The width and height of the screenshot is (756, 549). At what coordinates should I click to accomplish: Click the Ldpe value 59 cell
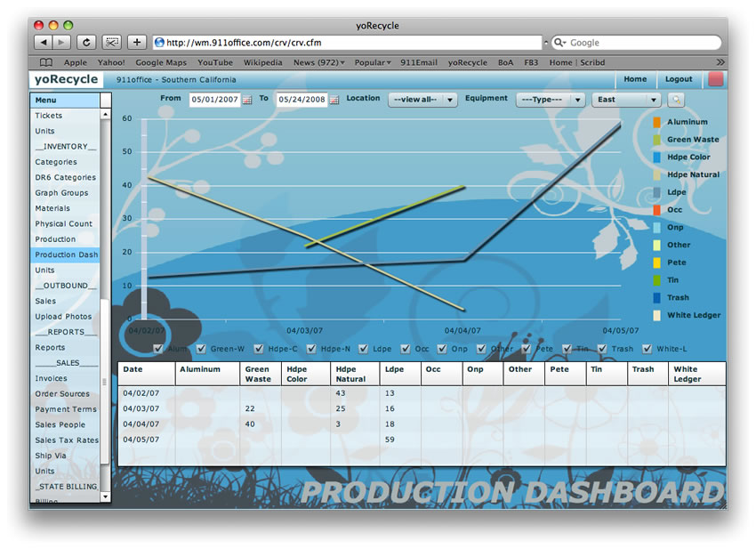tap(390, 440)
